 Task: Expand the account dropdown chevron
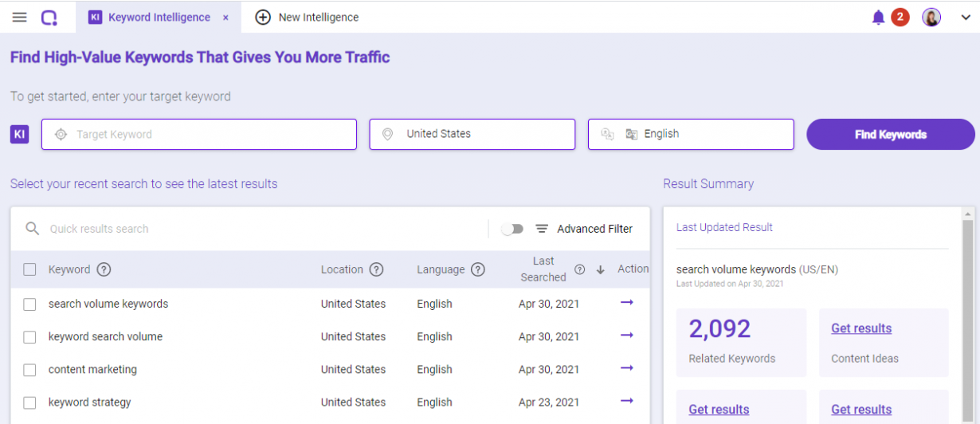coord(966,18)
